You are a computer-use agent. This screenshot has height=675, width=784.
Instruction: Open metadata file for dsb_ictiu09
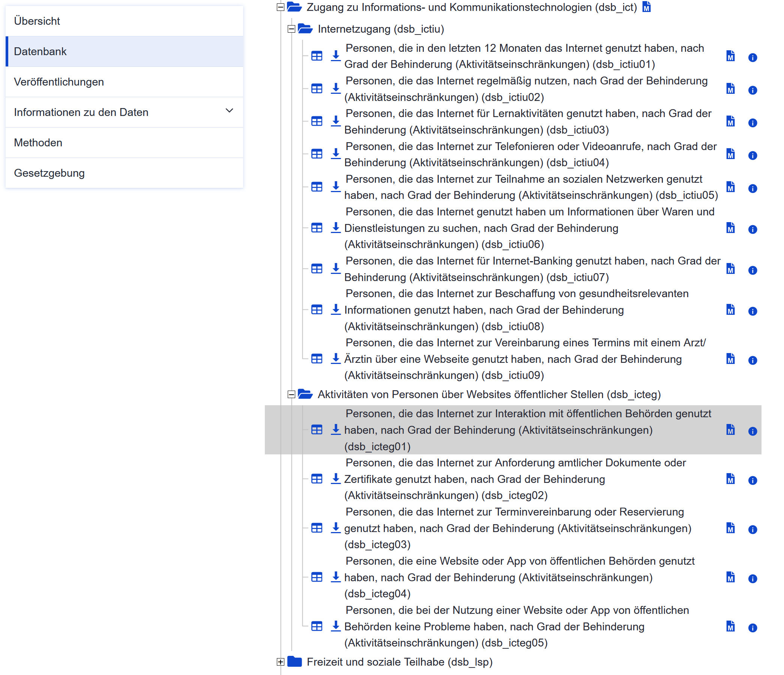(731, 359)
